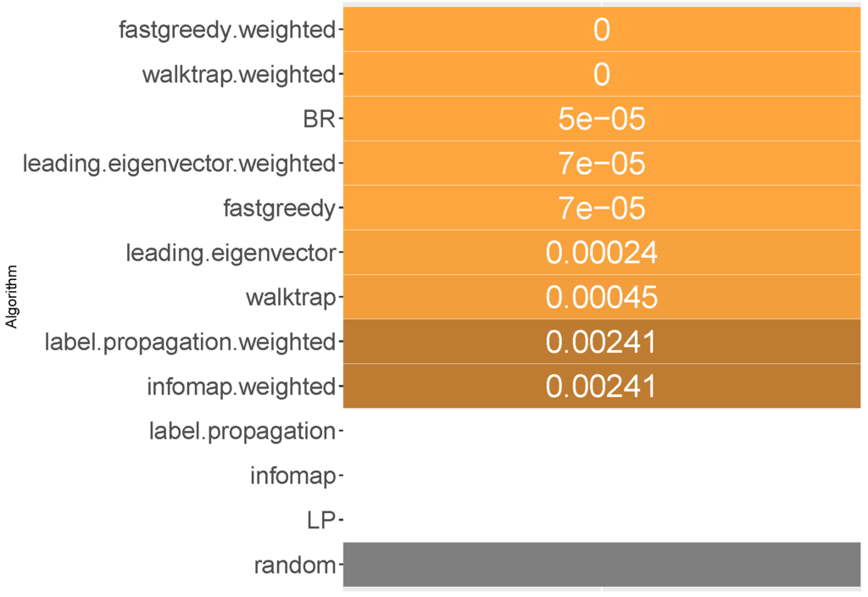Click the walktrap.weighted row label
The height and width of the screenshot is (597, 868).
point(239,75)
